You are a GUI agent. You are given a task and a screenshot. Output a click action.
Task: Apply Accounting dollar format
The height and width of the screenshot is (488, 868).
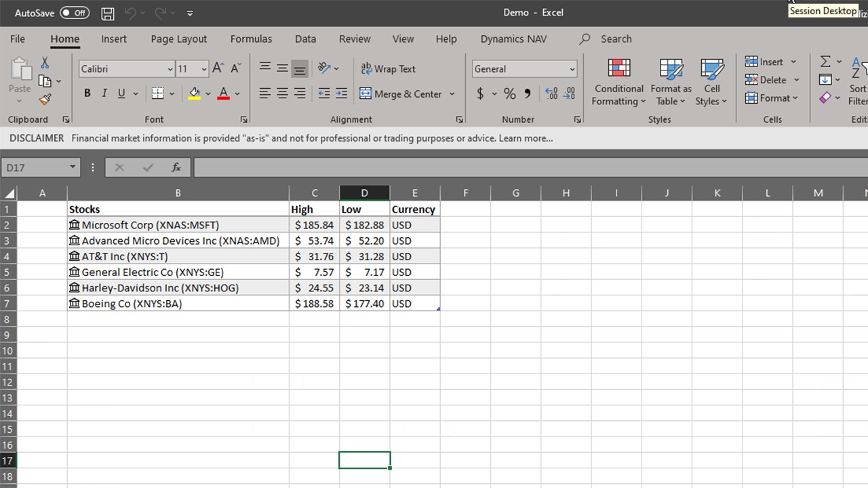coord(480,94)
